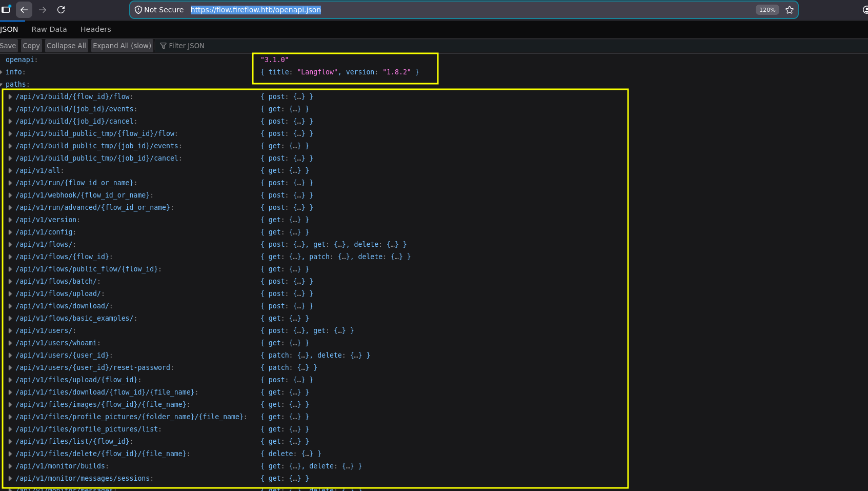
Task: Select the /api/v1/flows/batch/ path
Action: click(58, 281)
